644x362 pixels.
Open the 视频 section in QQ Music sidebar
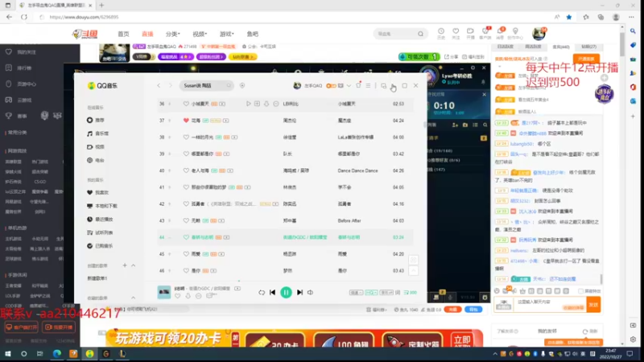pos(96,147)
